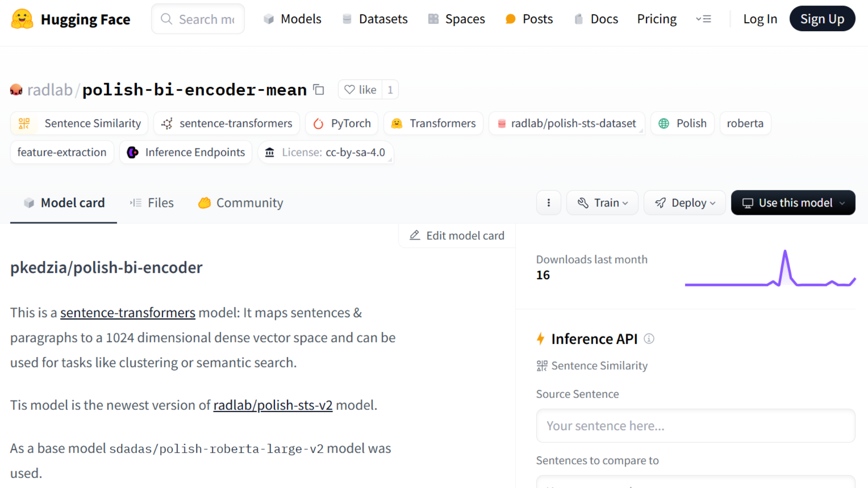Click the radlab organization avatar
This screenshot has height=488, width=868.
pyautogui.click(x=16, y=89)
